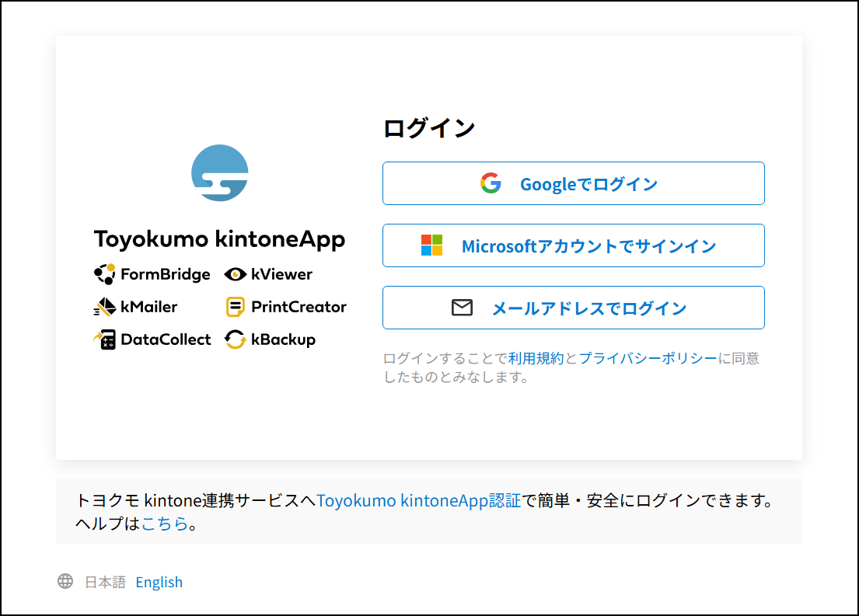Open the プライバシーポリシー link
The image size is (859, 616).
648,358
